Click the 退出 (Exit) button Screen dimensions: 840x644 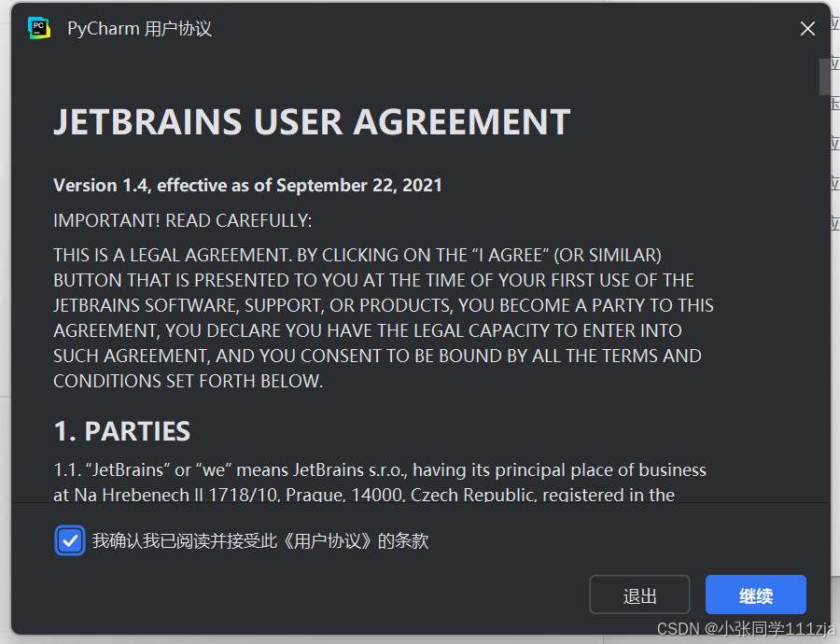tap(639, 595)
